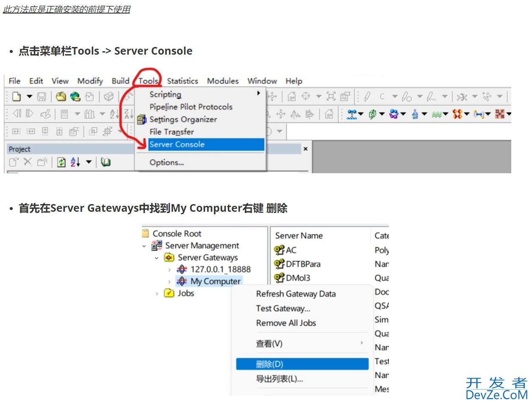Click the green wave module icon
Viewport: 532px width, 404px height.
436,114
